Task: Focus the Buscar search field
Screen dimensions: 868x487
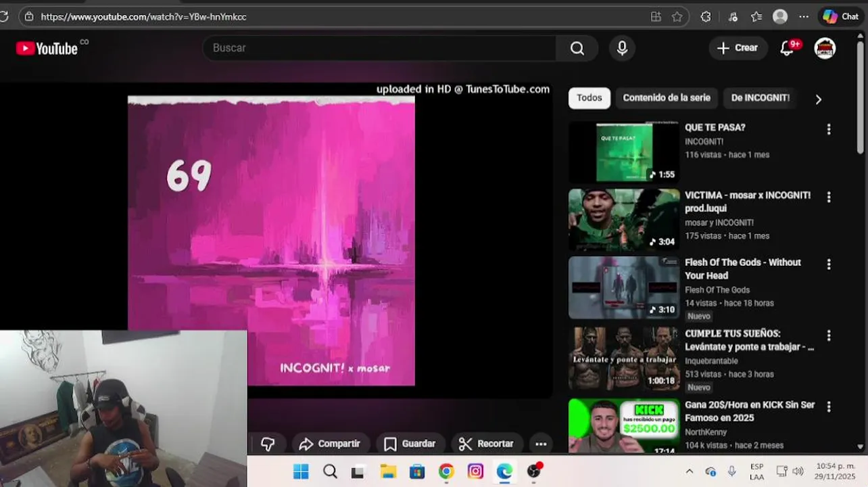Action: pos(379,48)
